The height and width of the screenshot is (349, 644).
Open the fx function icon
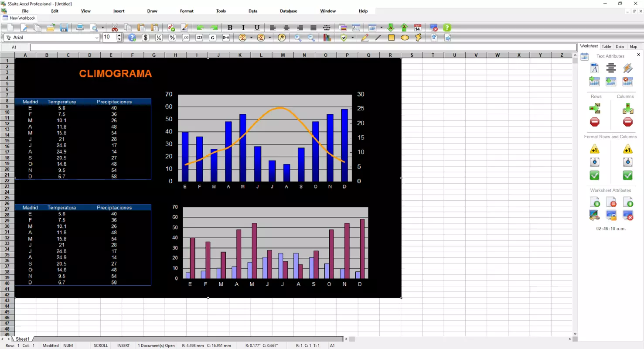tap(282, 38)
